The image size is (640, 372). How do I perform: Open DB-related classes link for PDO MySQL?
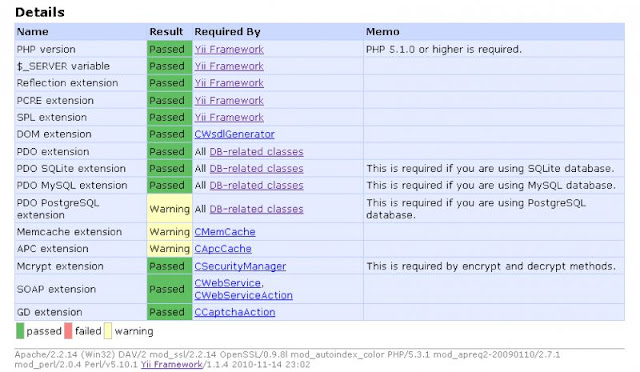[256, 185]
